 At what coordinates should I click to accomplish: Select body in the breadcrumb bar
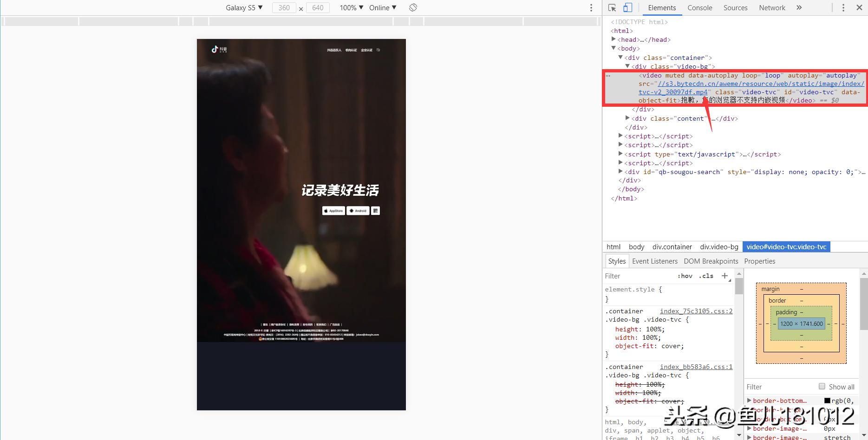pyautogui.click(x=636, y=247)
